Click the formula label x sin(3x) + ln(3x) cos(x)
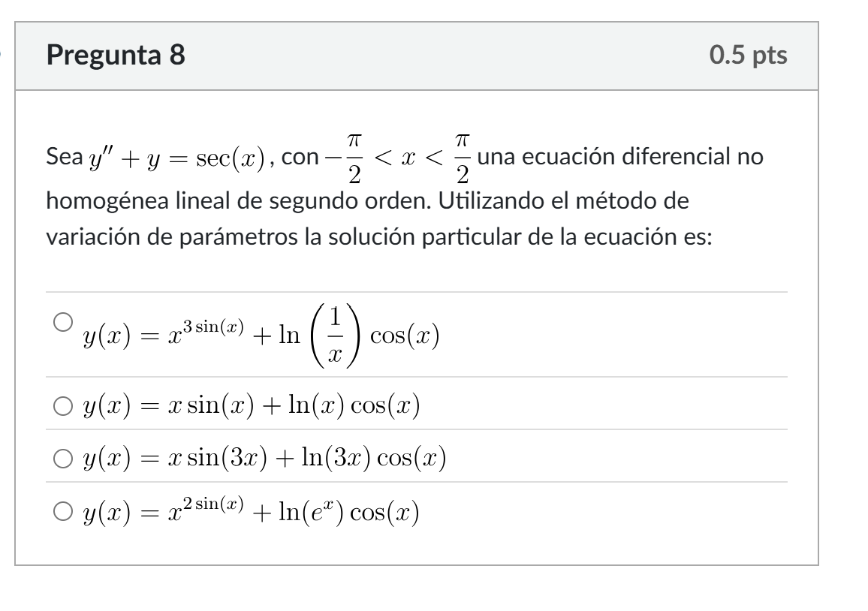The height and width of the screenshot is (611, 868). tap(264, 458)
